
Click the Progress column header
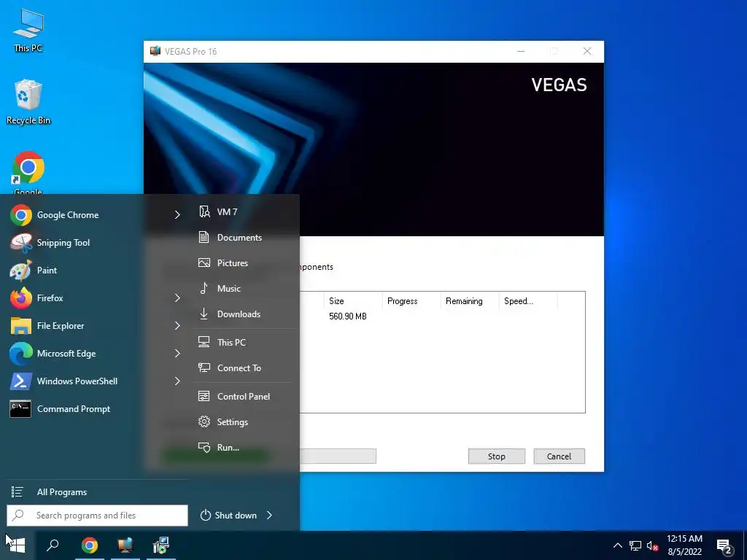click(x=411, y=301)
